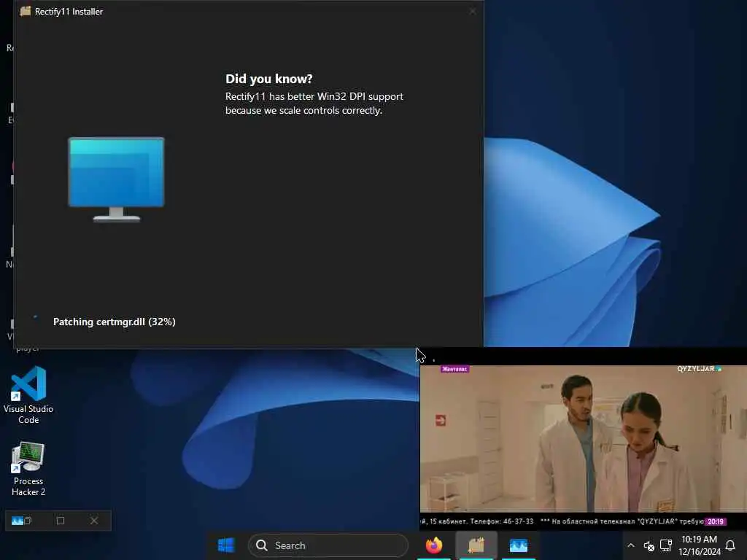This screenshot has width=747, height=560.
Task: Click the 20:19 time badge in video
Action: pos(715,521)
